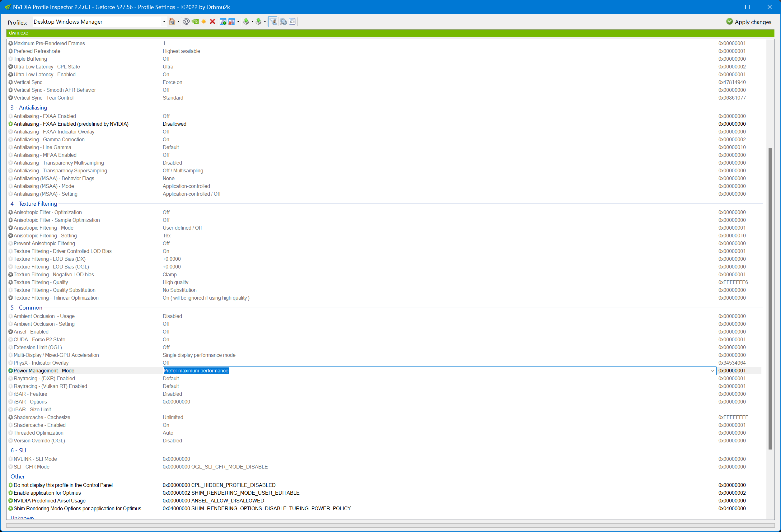Click the red X delete profile icon
The width and height of the screenshot is (781, 532).
coord(213,22)
